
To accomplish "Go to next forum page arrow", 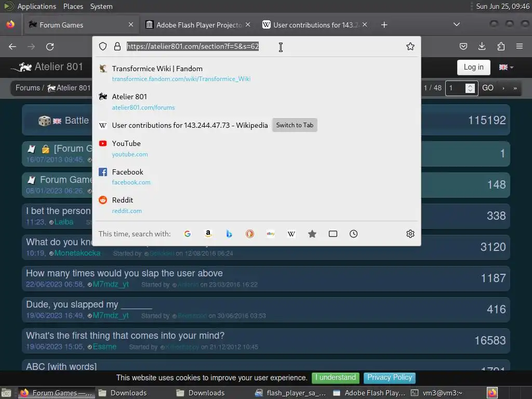I will point(503,88).
